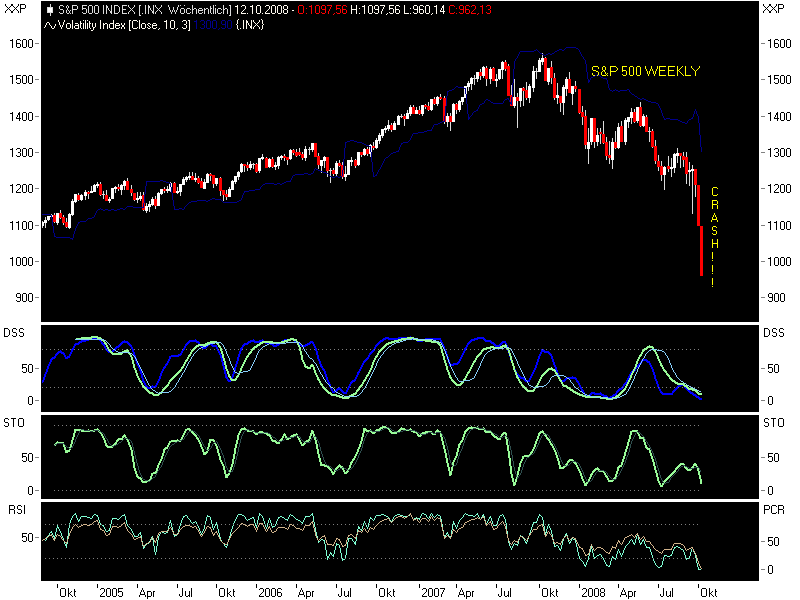Click the 2005 marker on time axis
This screenshot has height=600, width=800.
(x=111, y=592)
